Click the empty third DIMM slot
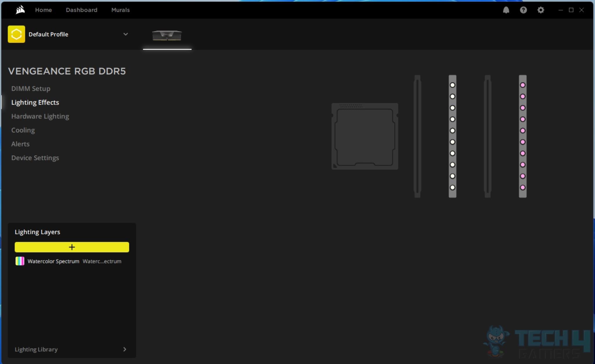Image resolution: width=595 pixels, height=364 pixels. tap(488, 136)
